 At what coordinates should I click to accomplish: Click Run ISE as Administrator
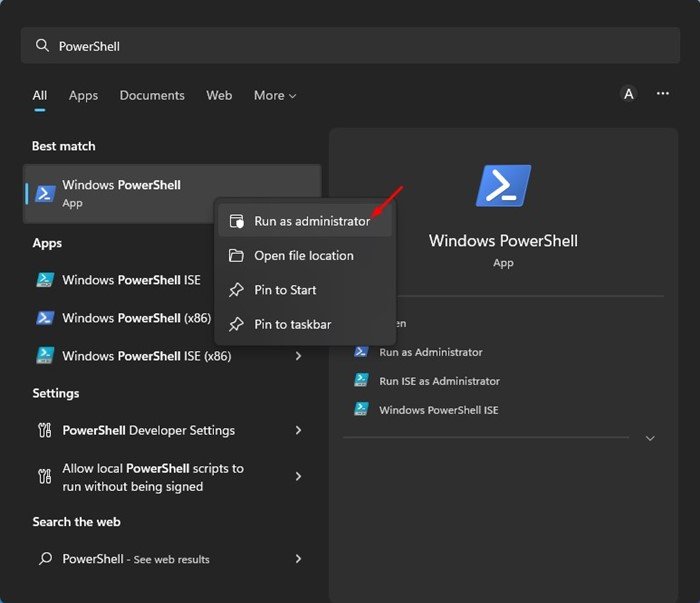coord(439,381)
